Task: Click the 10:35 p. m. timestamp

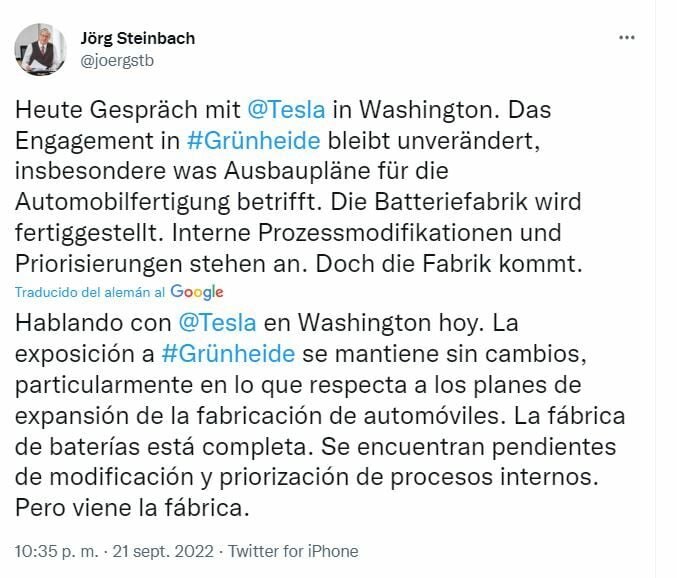Action: 55,551
